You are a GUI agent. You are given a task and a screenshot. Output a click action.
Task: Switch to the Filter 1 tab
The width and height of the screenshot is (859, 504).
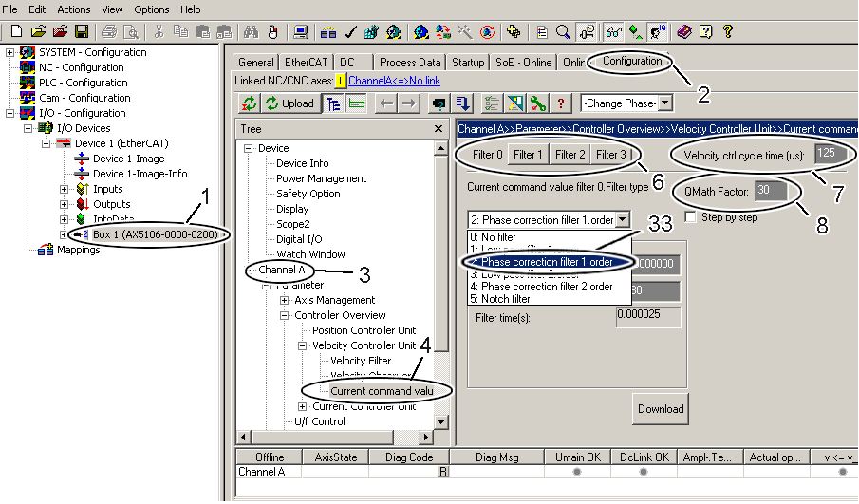click(528, 155)
